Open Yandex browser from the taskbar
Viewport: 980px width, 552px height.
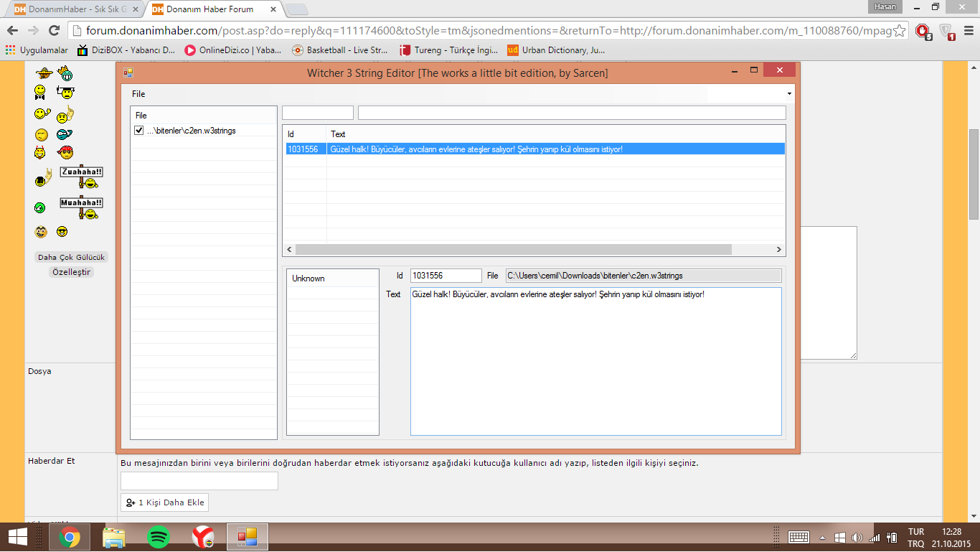202,537
